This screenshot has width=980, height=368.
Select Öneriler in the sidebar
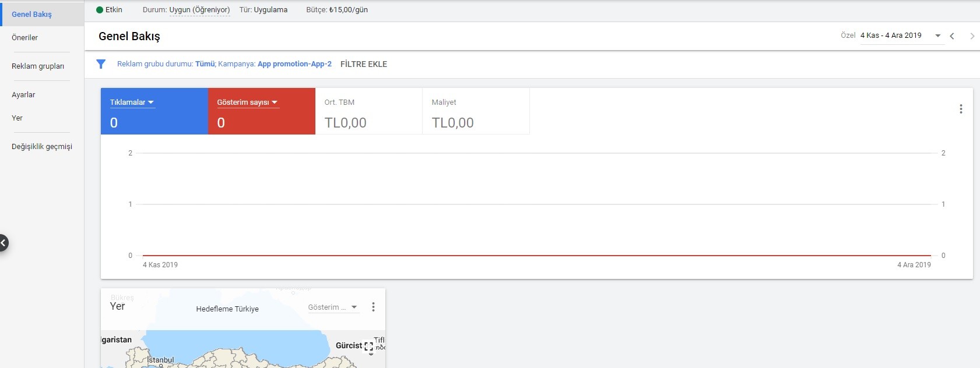pyautogui.click(x=25, y=38)
